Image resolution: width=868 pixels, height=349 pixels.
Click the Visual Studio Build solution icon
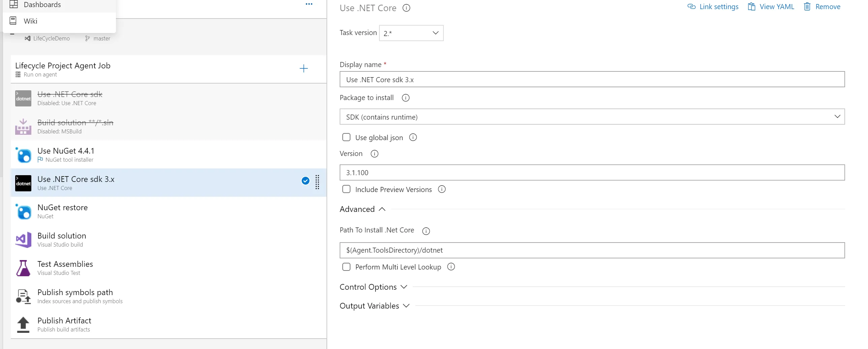(x=23, y=240)
